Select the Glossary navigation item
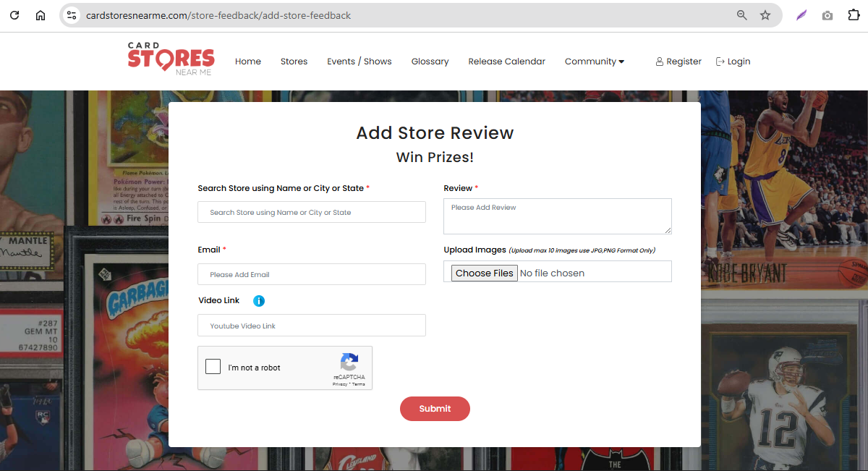868x471 pixels. [x=430, y=61]
